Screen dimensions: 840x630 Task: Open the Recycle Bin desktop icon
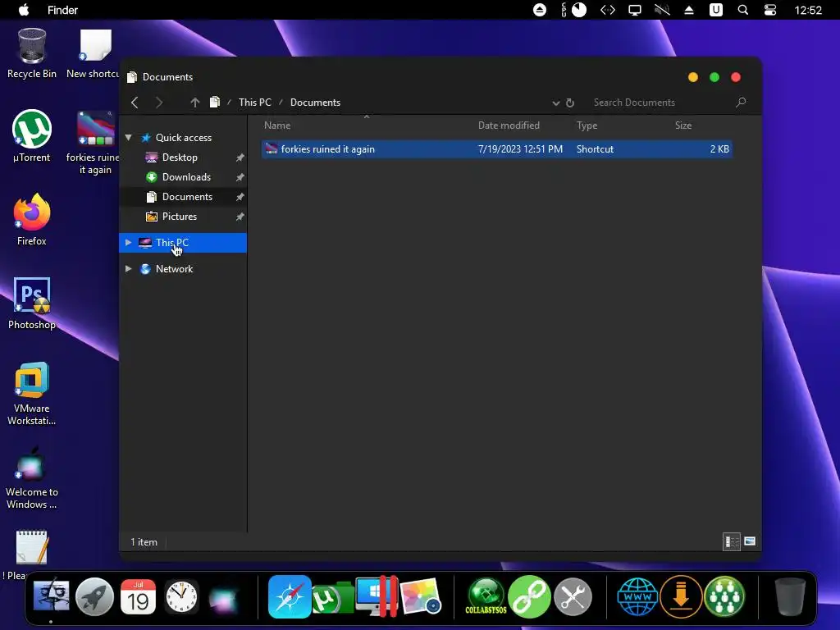[x=32, y=53]
